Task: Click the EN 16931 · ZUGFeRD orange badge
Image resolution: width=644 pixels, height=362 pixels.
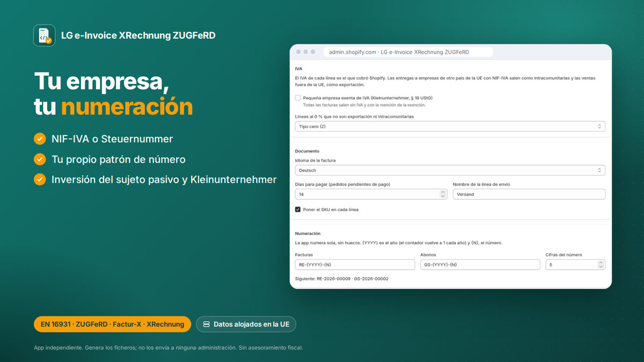Action: tap(112, 324)
